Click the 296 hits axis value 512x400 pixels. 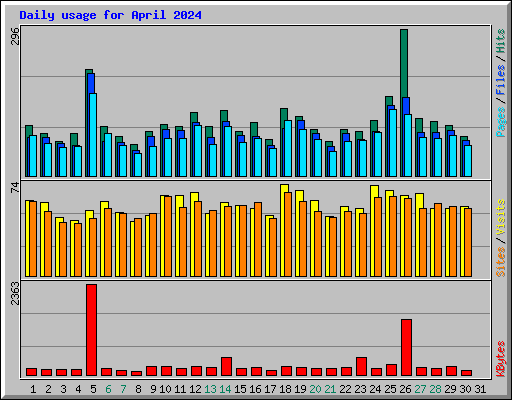[15, 36]
